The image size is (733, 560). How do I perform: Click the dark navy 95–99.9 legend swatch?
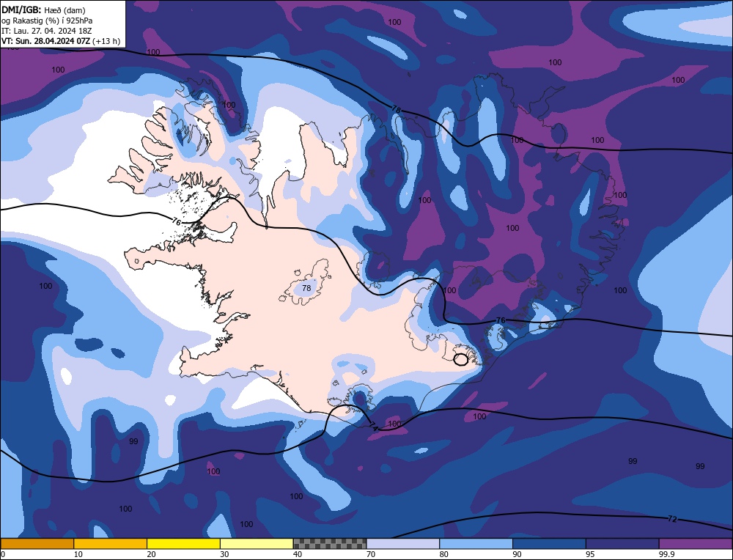[622, 543]
